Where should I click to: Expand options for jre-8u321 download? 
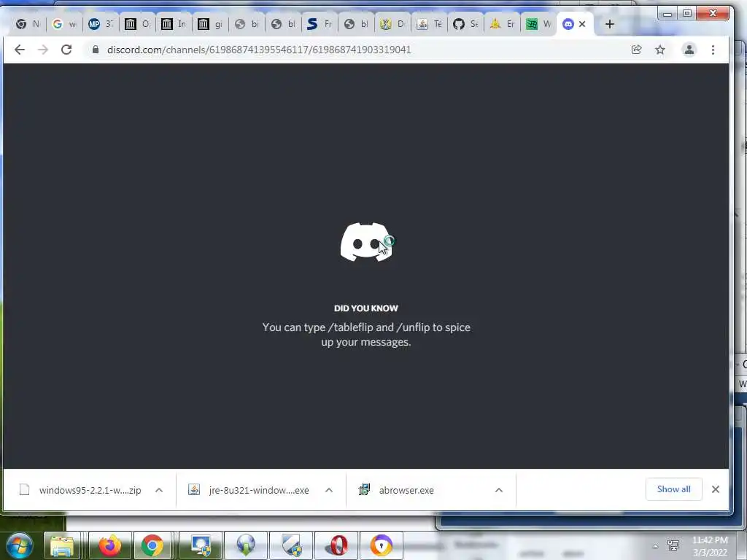tap(329, 490)
